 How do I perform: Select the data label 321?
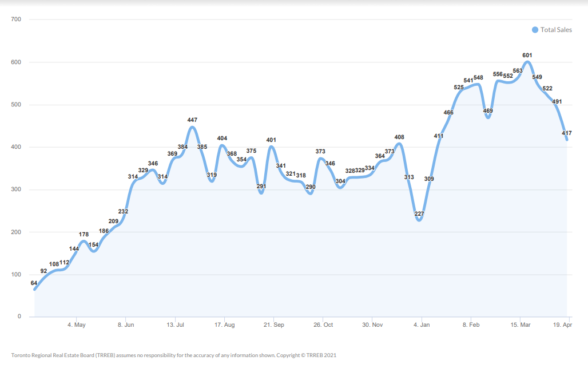[291, 173]
